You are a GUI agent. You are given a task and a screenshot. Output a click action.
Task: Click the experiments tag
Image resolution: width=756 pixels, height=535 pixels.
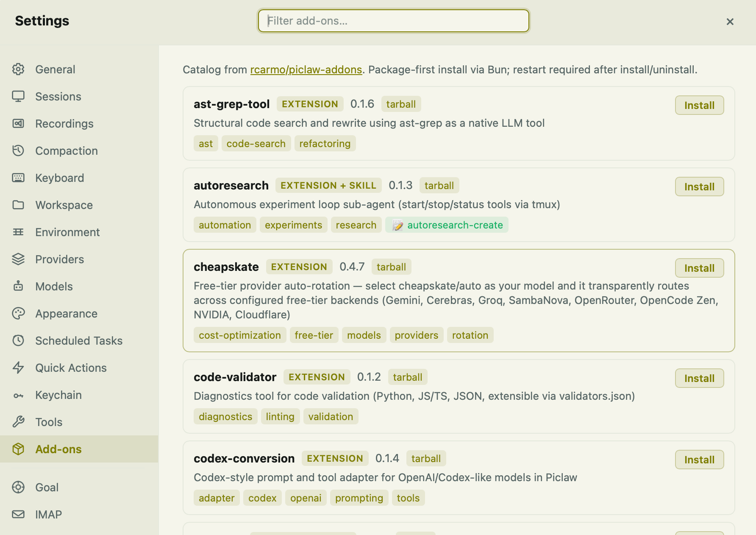pos(294,225)
